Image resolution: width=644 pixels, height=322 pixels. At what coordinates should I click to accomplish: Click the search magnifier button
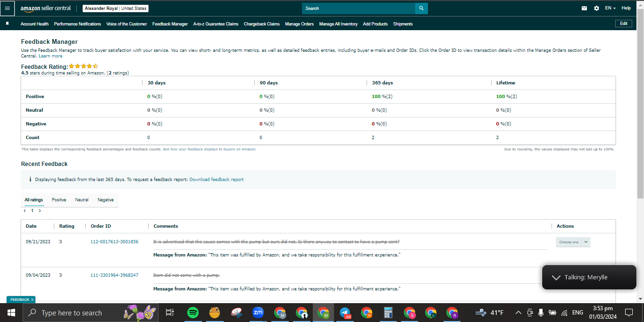pyautogui.click(x=421, y=8)
